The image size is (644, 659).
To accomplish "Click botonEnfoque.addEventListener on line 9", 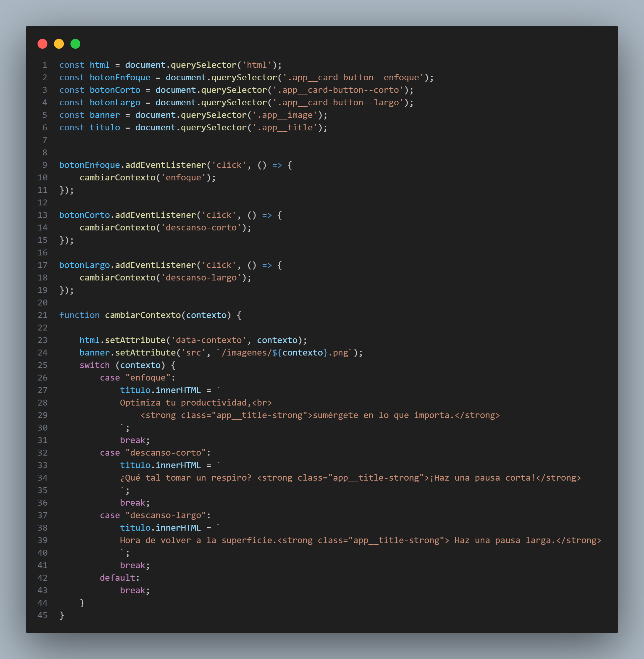I will [133, 165].
